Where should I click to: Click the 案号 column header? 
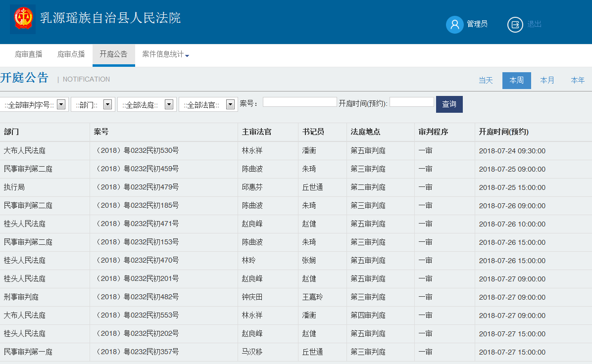(x=101, y=132)
